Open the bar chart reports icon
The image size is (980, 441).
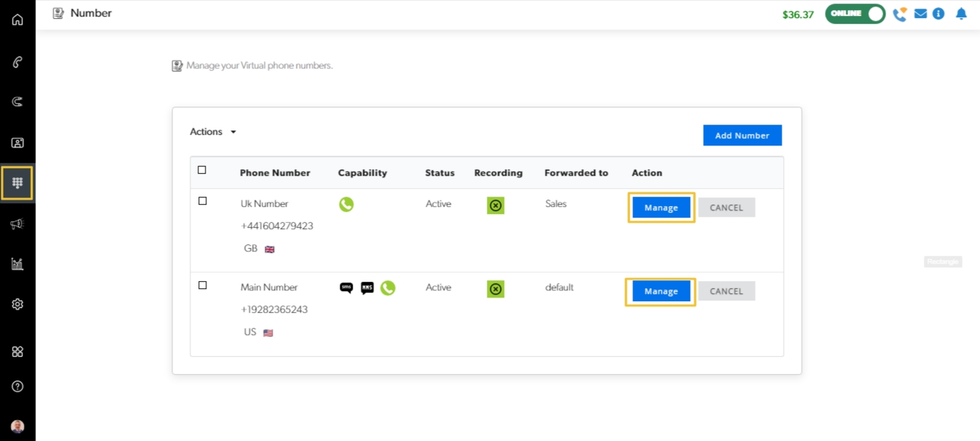point(17,264)
